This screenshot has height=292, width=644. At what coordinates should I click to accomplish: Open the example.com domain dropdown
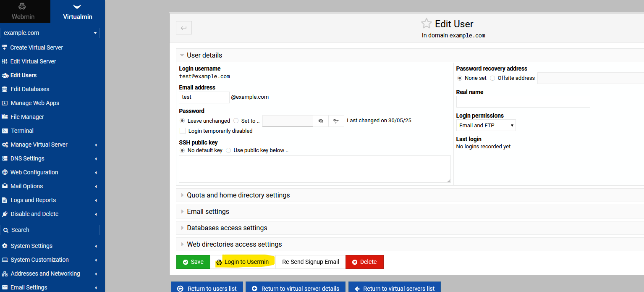tap(50, 33)
